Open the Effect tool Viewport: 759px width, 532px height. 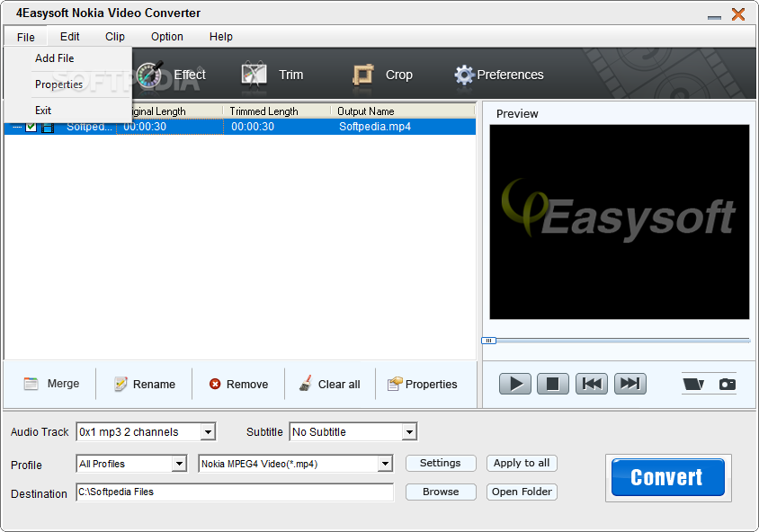tap(172, 75)
